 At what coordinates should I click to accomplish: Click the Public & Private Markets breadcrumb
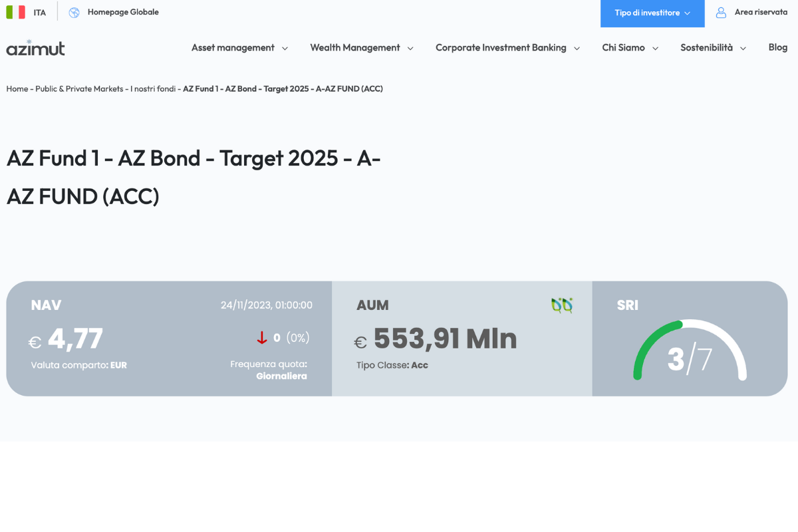79,88
